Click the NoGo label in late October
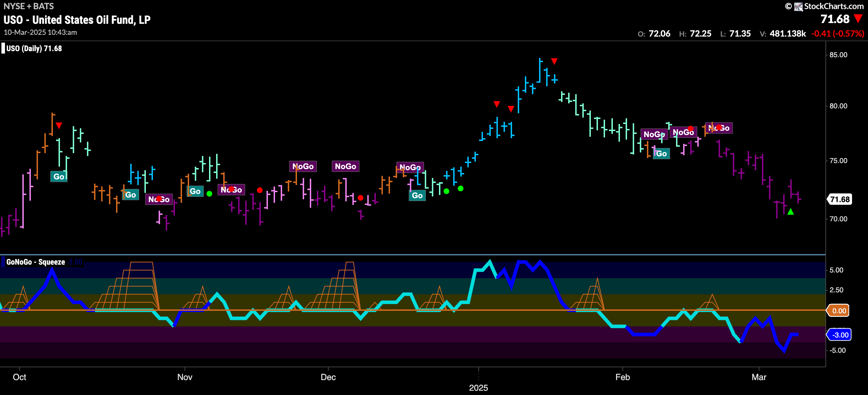868x395 pixels. (x=159, y=199)
